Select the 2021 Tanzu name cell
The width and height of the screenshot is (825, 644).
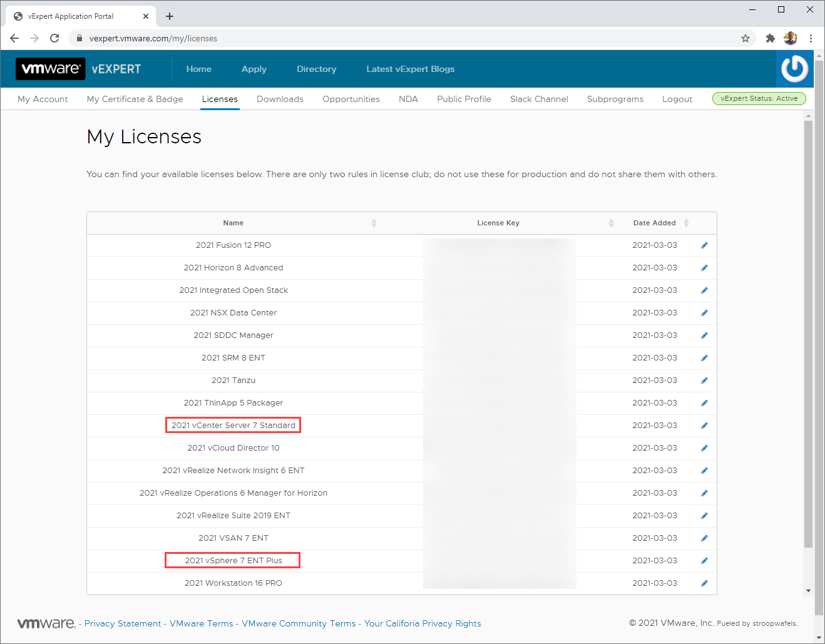pyautogui.click(x=233, y=381)
